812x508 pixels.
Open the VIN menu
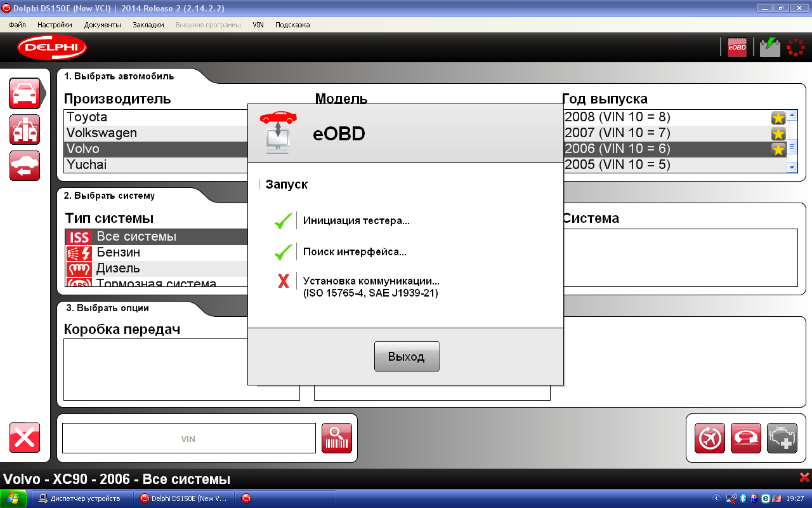(258, 25)
